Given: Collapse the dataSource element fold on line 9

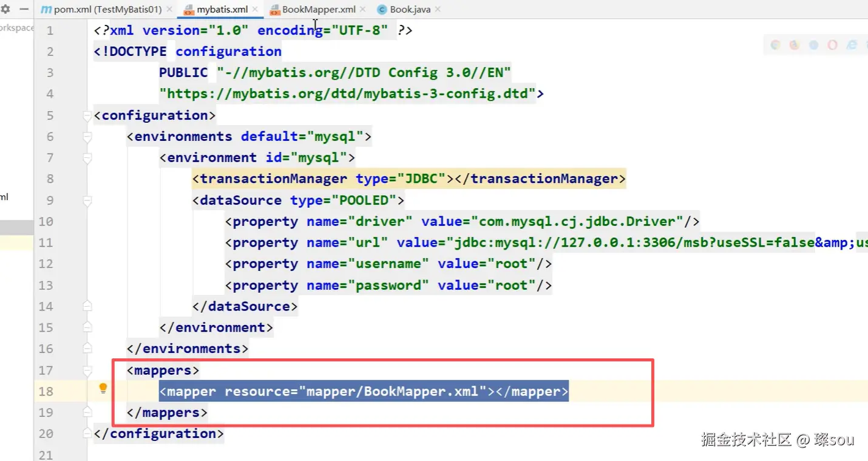Looking at the screenshot, I should pyautogui.click(x=87, y=200).
